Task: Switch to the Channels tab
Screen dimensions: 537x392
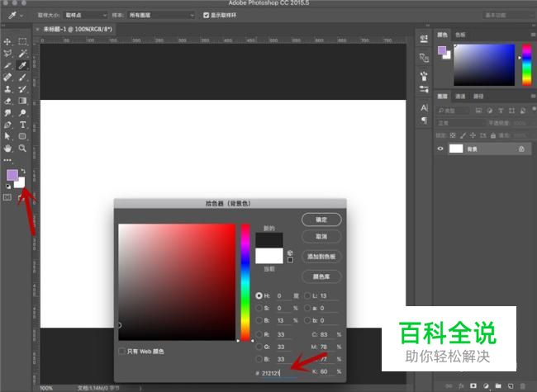Action: [460, 97]
